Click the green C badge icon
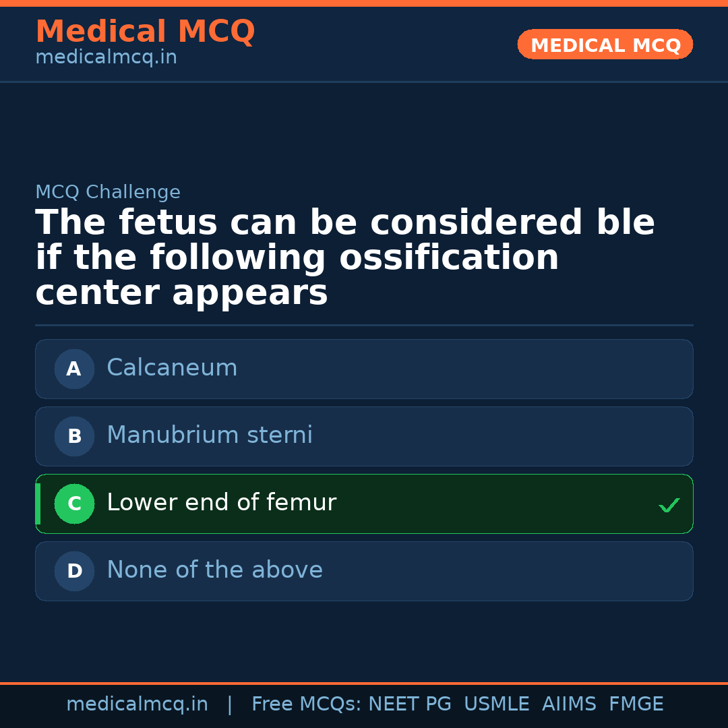728x728 pixels. (x=74, y=504)
